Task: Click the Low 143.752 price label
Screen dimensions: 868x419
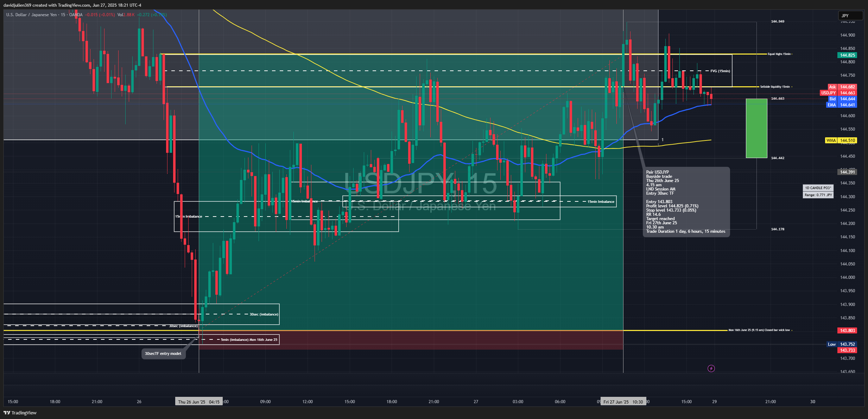Action: (x=842, y=344)
